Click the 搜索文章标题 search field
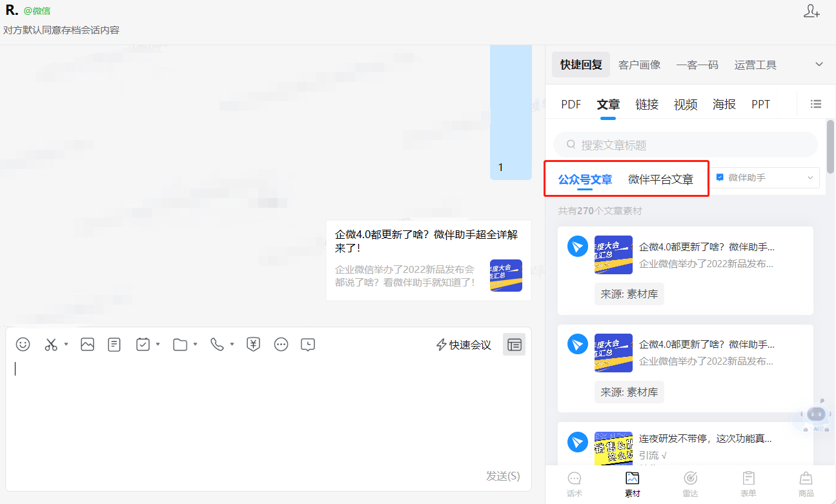Image resolution: width=836 pixels, height=504 pixels. 686,145
